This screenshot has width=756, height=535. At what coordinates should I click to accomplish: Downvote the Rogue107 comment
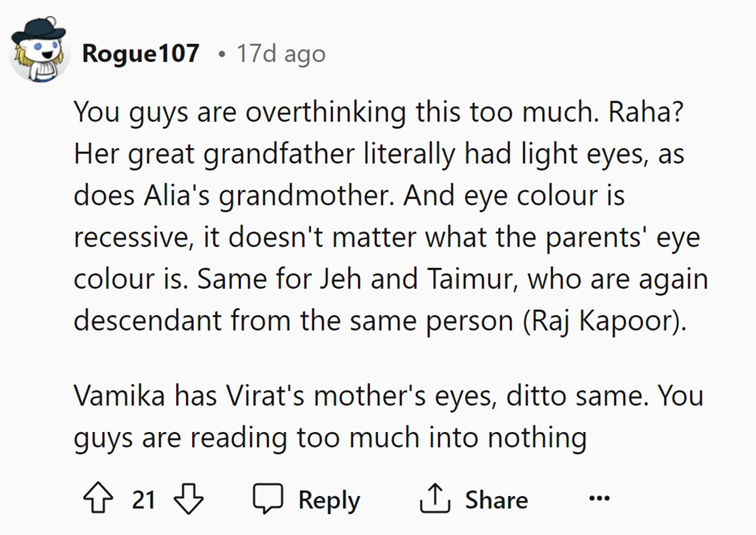(188, 499)
